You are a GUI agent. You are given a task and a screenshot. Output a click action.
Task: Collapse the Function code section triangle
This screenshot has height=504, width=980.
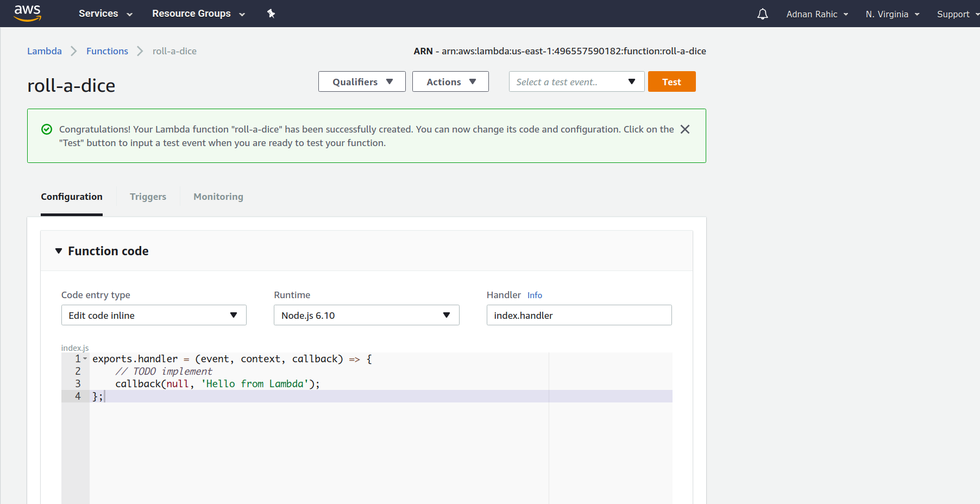tap(59, 251)
